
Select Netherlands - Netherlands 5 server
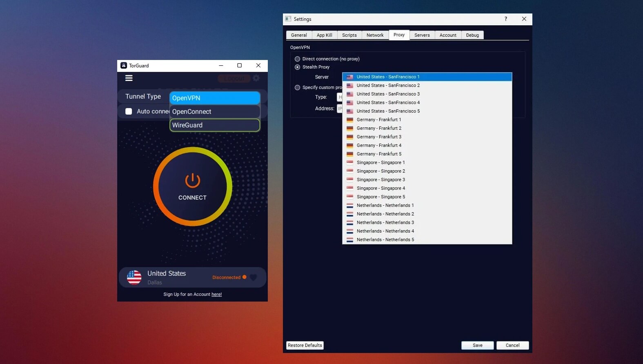(x=427, y=240)
